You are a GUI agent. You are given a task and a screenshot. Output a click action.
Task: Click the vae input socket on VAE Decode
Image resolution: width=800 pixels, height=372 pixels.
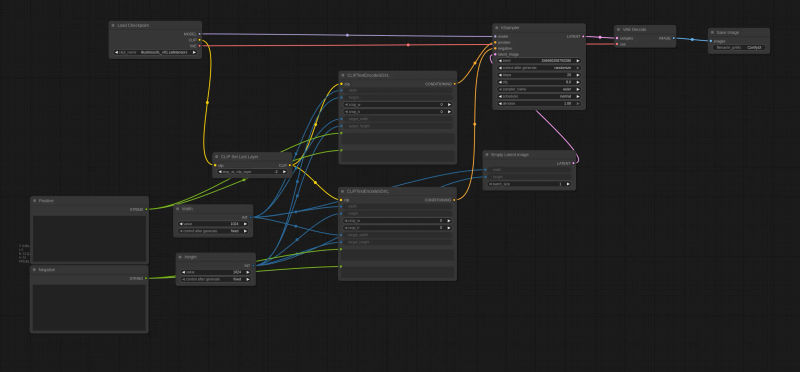point(617,44)
